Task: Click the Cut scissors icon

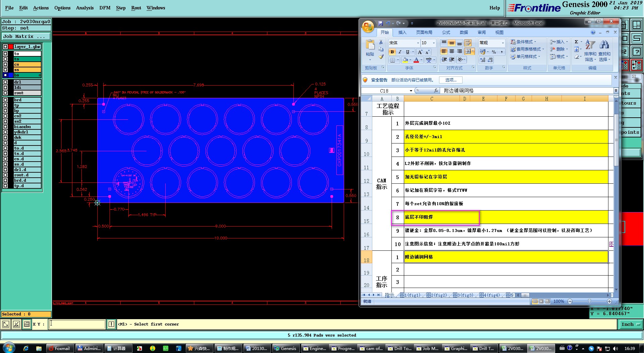Action: pyautogui.click(x=381, y=42)
